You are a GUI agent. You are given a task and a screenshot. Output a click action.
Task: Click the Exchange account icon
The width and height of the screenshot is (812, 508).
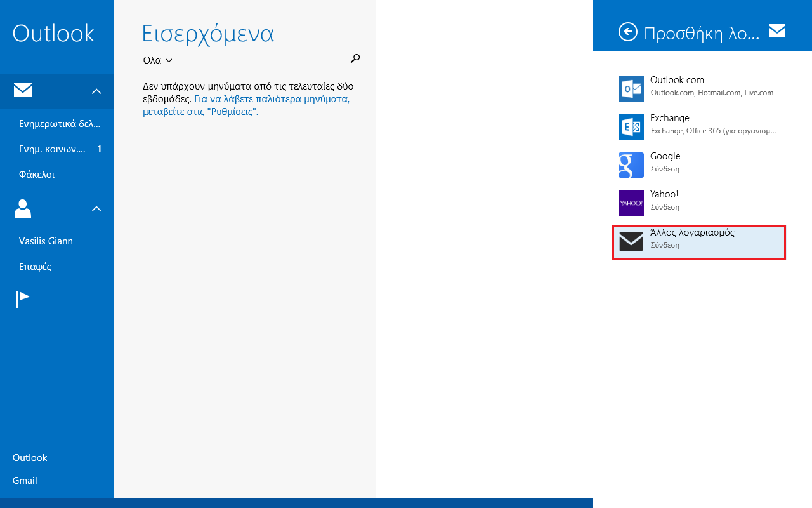pyautogui.click(x=631, y=127)
